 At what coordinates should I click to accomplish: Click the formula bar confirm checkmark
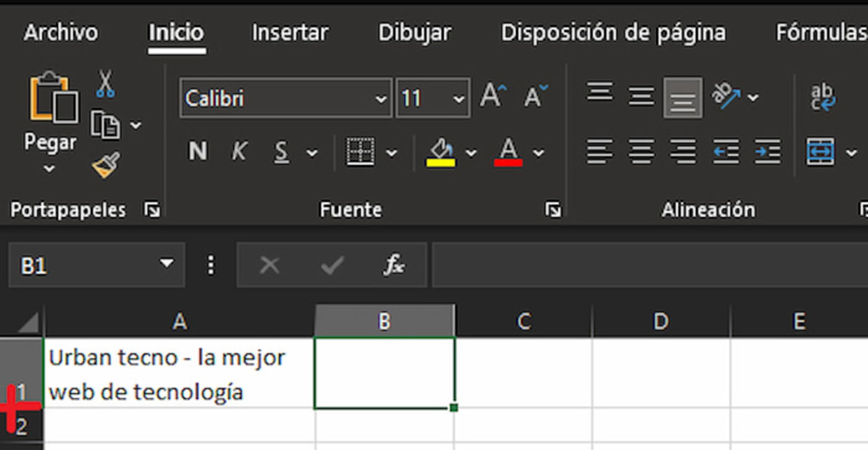(332, 266)
